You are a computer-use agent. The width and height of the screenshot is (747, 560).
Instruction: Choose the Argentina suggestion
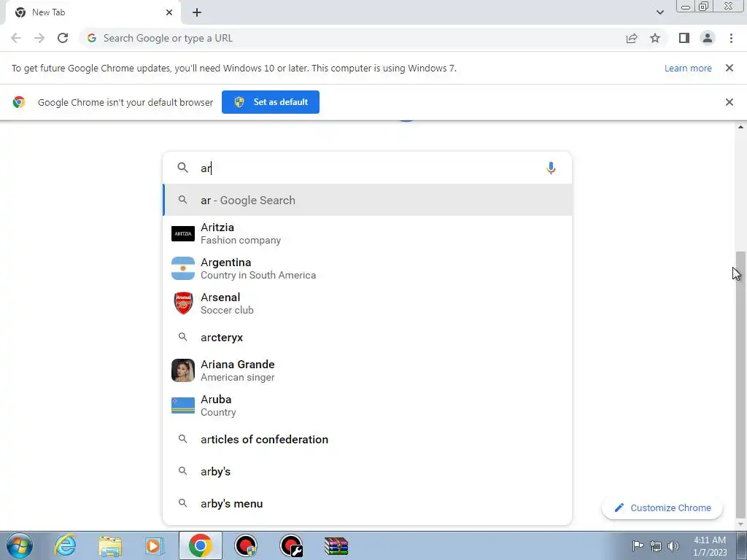click(x=368, y=268)
